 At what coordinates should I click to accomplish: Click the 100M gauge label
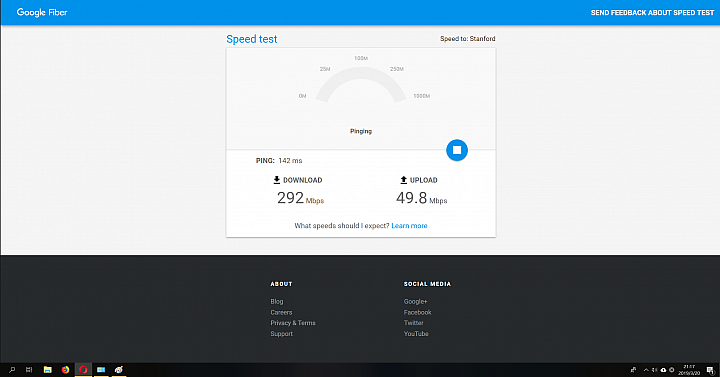(x=361, y=58)
